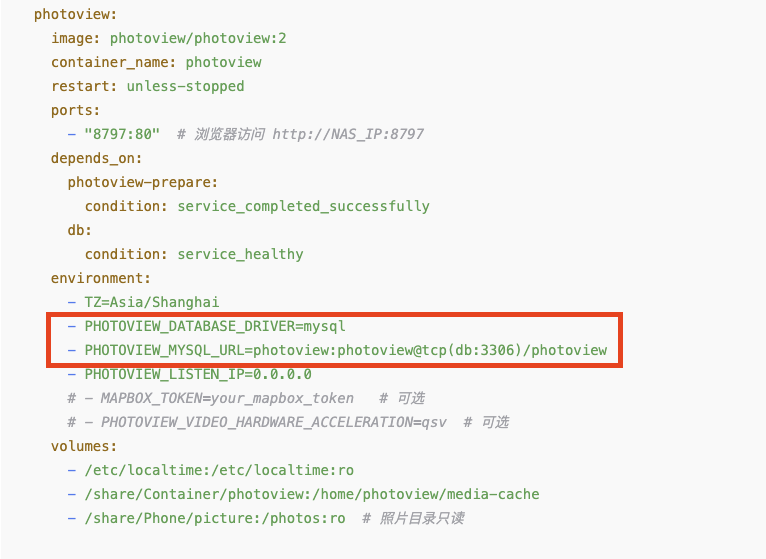Select the ports: key

75,110
